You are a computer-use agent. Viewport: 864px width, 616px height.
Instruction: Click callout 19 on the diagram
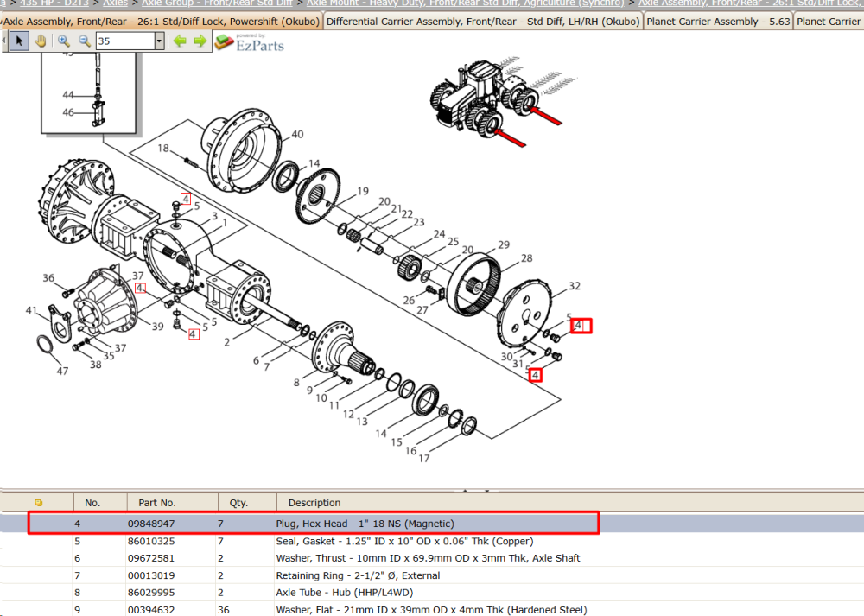pyautogui.click(x=363, y=191)
